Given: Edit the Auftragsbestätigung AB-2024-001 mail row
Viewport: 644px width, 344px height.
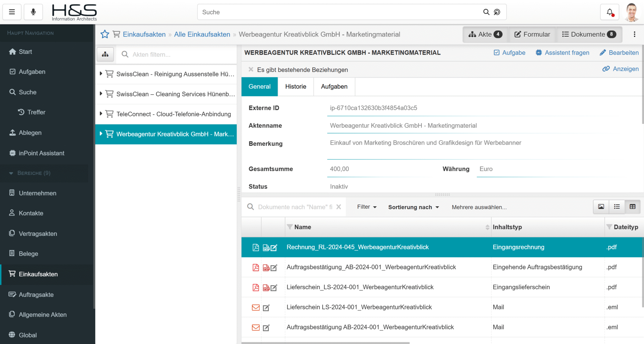Looking at the screenshot, I should [x=266, y=328].
